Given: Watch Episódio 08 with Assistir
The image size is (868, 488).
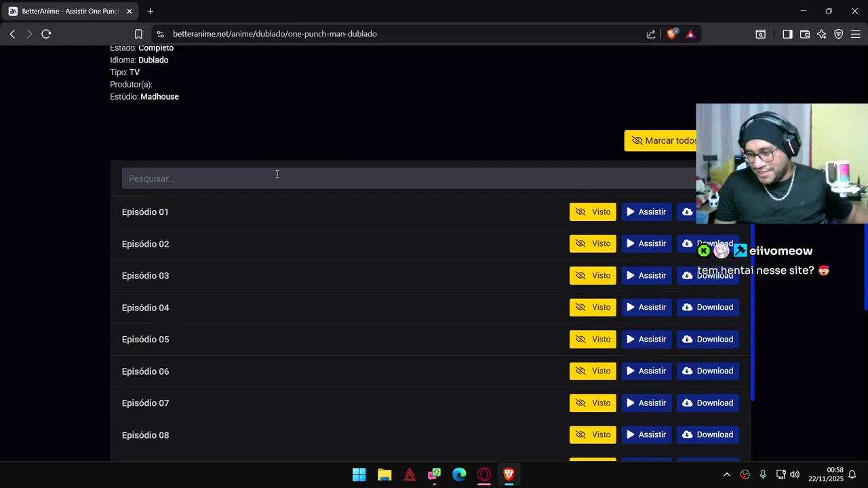Looking at the screenshot, I should (x=646, y=435).
